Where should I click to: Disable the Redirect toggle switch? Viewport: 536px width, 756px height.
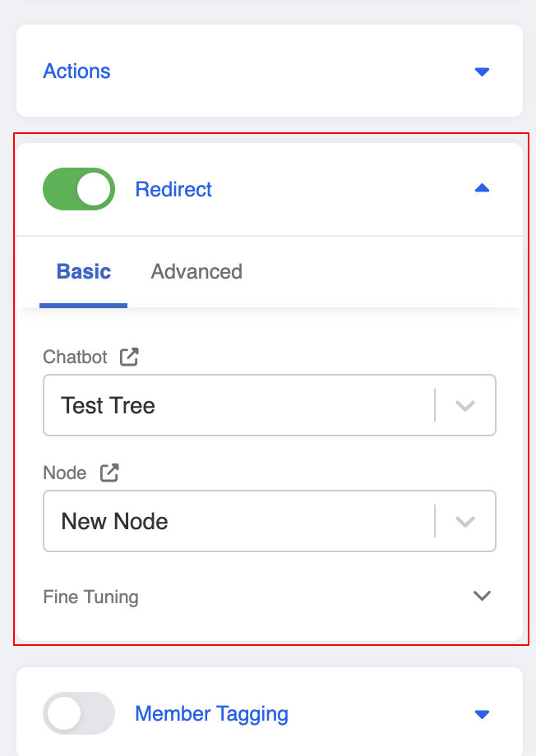tap(79, 189)
